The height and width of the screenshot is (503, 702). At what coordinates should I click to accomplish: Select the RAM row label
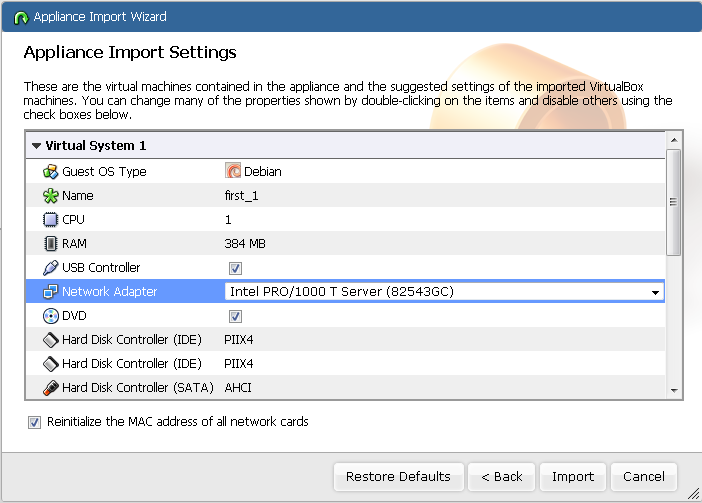[x=74, y=243]
